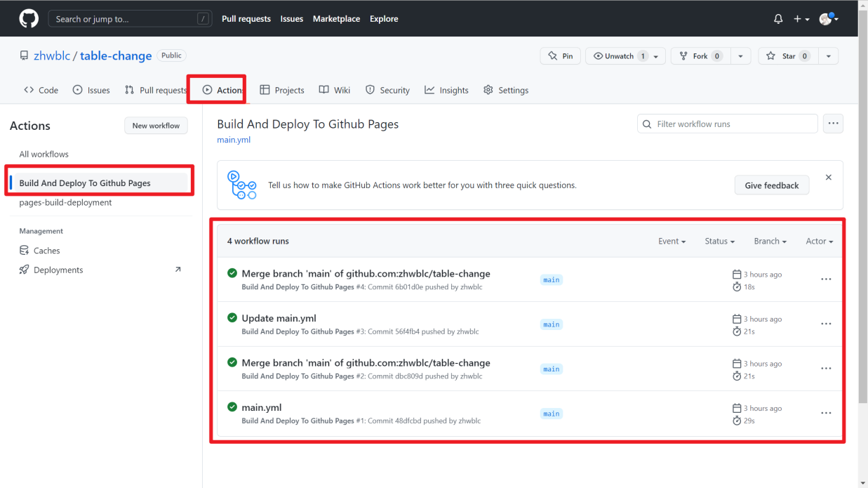This screenshot has height=488, width=868.
Task: Open the notifications bell
Action: (x=778, y=19)
